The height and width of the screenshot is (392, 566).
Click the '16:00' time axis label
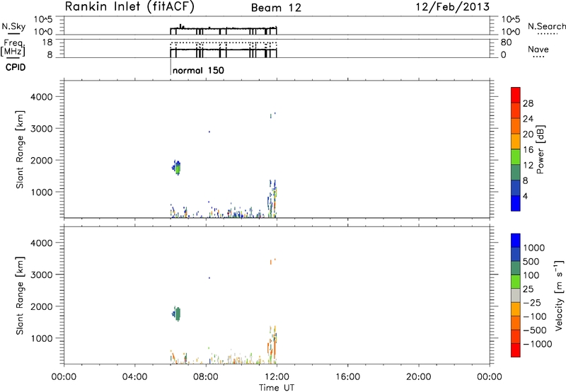tap(347, 377)
